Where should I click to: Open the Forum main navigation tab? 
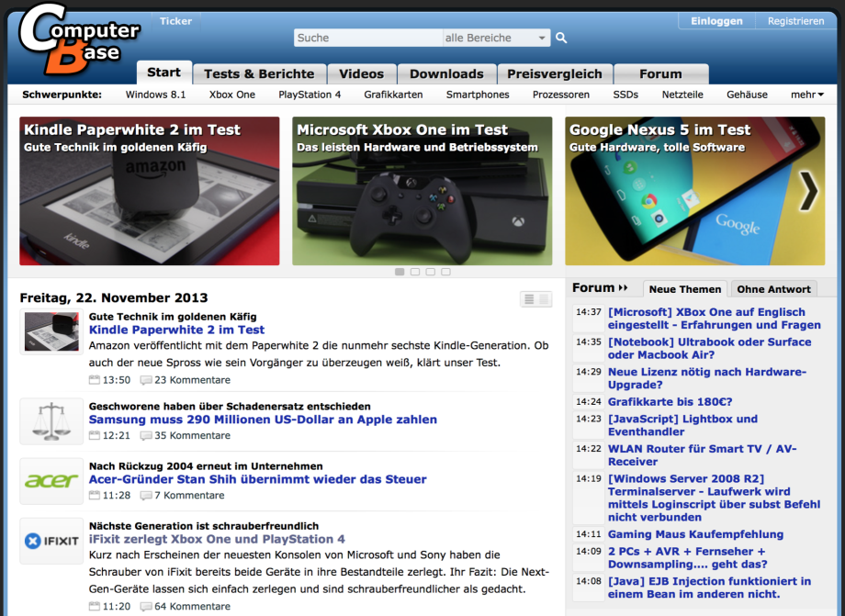click(x=660, y=73)
